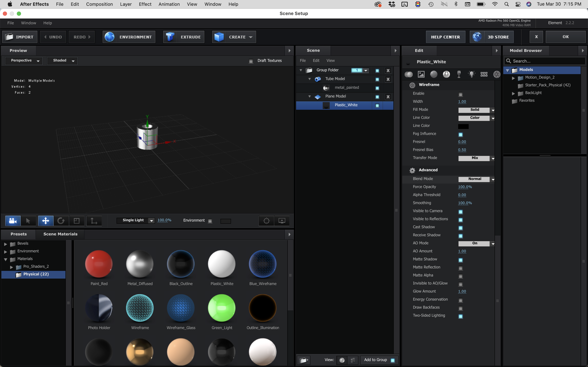Viewport: 588px width, 367px height.
Task: Activate the camera tool icon
Action: coord(13,221)
